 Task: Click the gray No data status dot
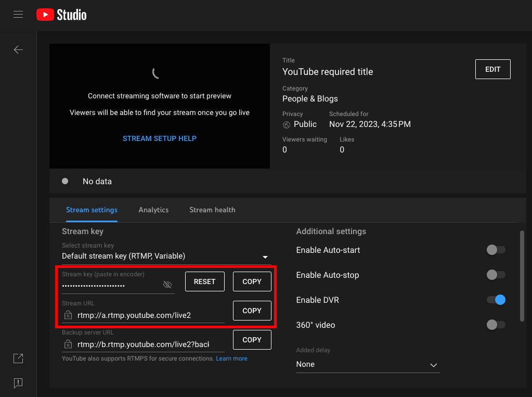[x=65, y=181]
